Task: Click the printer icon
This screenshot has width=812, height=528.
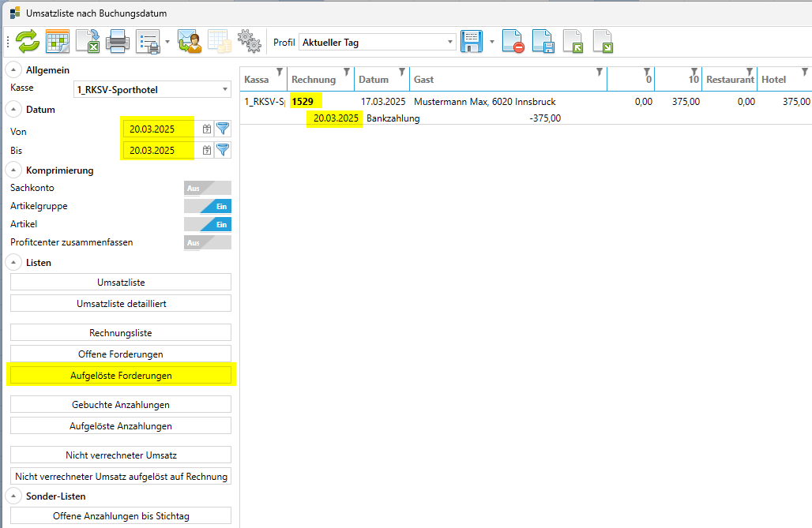Action: [x=118, y=42]
